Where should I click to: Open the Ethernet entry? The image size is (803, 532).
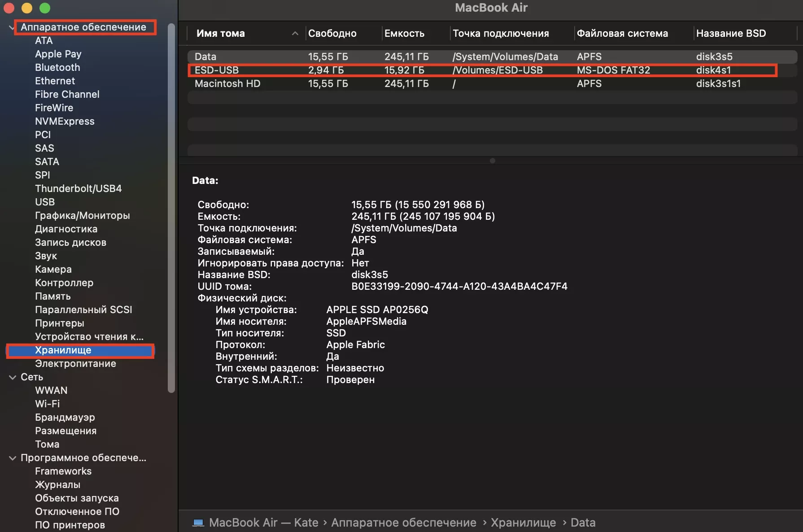click(55, 81)
